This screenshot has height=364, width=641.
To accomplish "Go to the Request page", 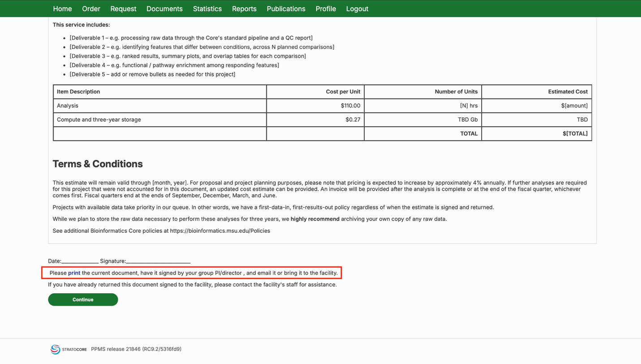I will point(123,9).
